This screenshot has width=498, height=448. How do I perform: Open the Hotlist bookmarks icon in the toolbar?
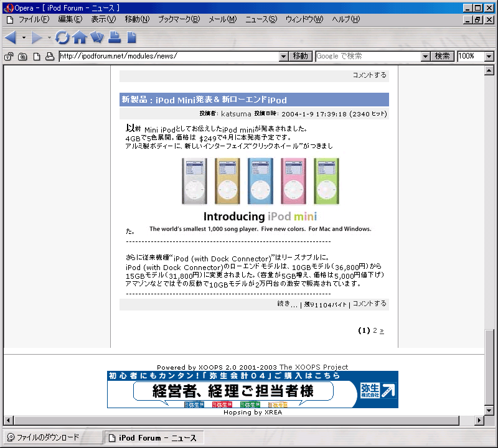pyautogui.click(x=97, y=37)
